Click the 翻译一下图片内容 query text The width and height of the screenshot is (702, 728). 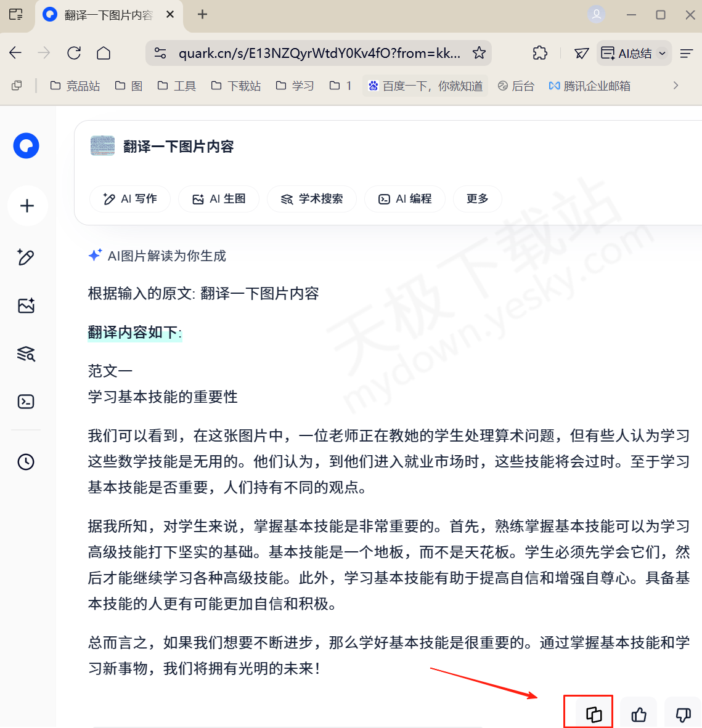point(178,147)
